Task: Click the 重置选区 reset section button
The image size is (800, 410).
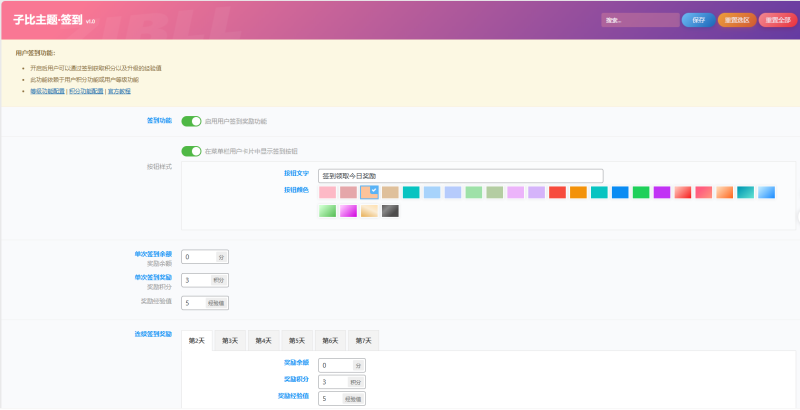Action: 736,20
